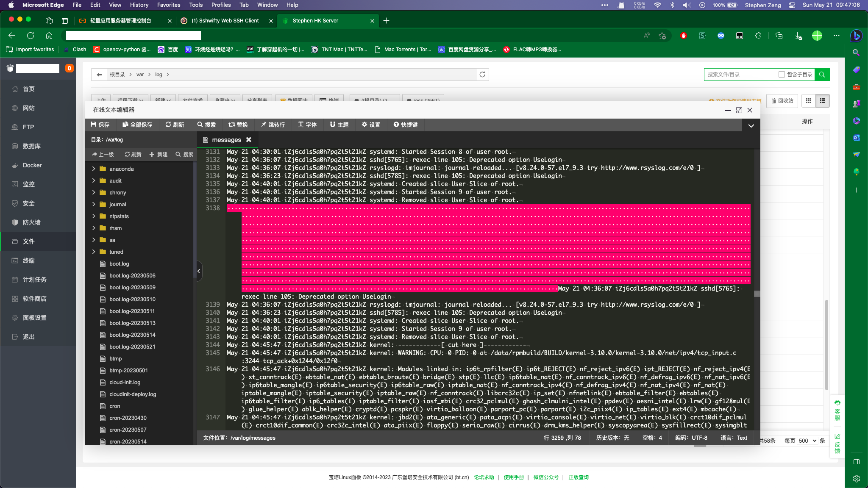Screen dimensions: 868x488
Task: Open the 每页 500 page size dropdown
Action: point(807,441)
